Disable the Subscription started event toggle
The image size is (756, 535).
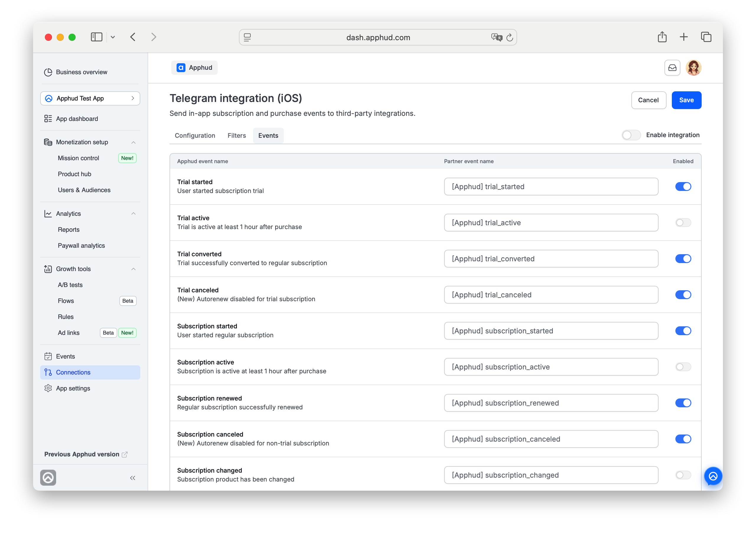point(683,331)
